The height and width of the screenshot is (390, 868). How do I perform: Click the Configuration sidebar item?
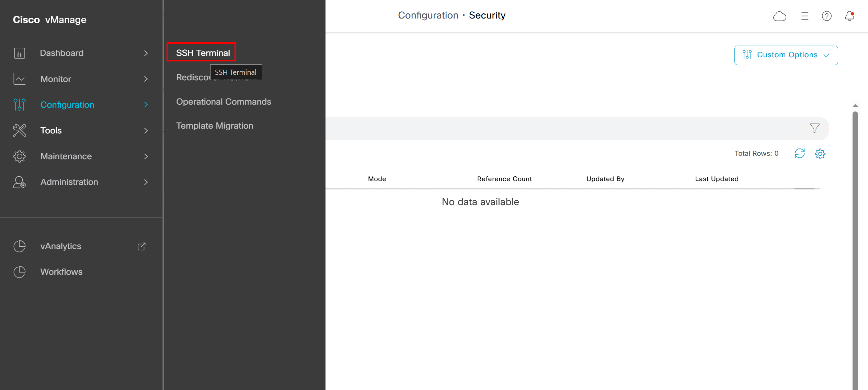pos(67,105)
